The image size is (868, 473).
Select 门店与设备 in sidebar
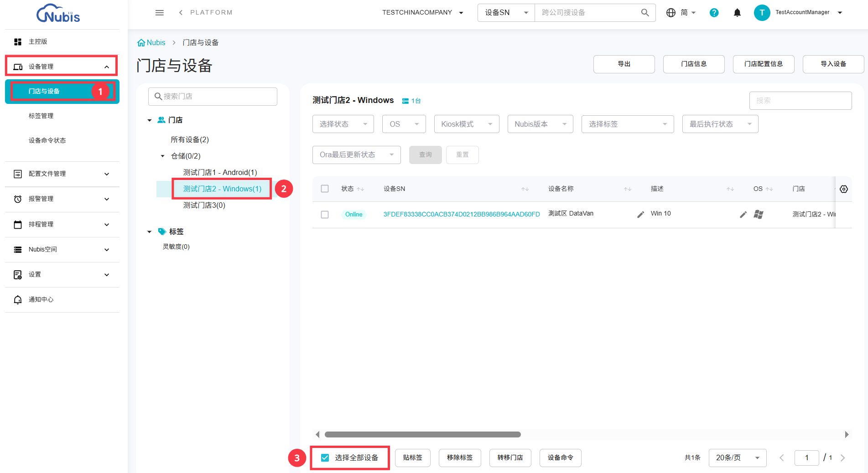tap(62, 92)
